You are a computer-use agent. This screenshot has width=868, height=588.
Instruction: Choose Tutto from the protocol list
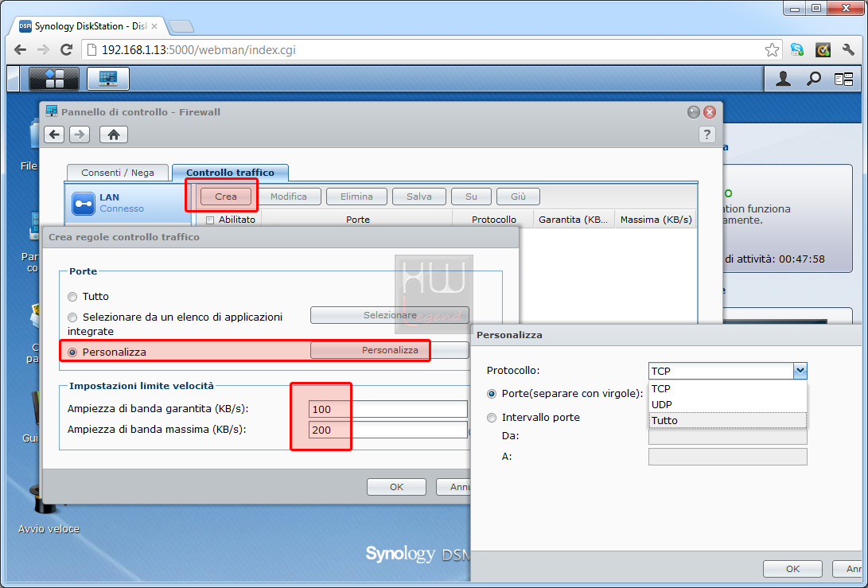(727, 421)
